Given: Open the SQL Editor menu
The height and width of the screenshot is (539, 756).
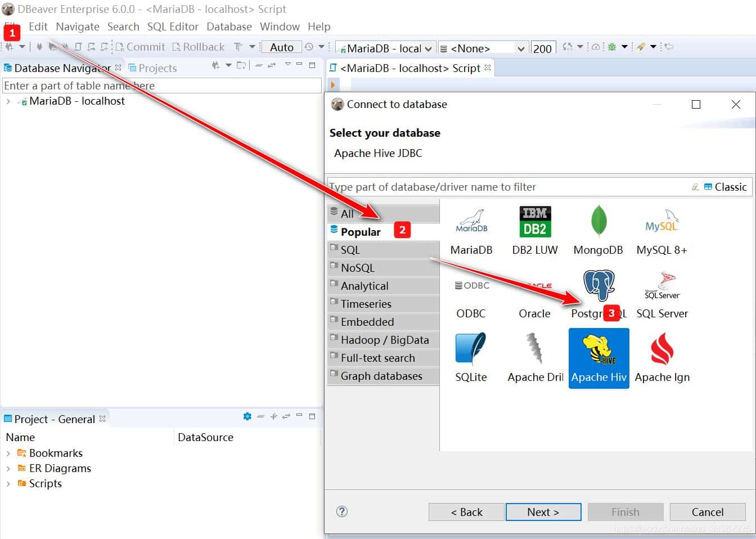Looking at the screenshot, I should [173, 26].
